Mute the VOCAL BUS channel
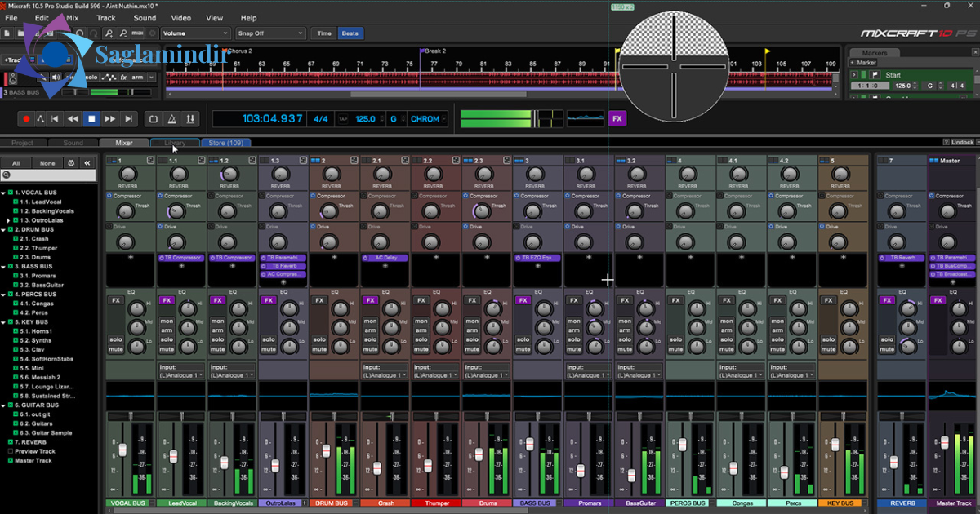The image size is (980, 514). click(x=116, y=349)
